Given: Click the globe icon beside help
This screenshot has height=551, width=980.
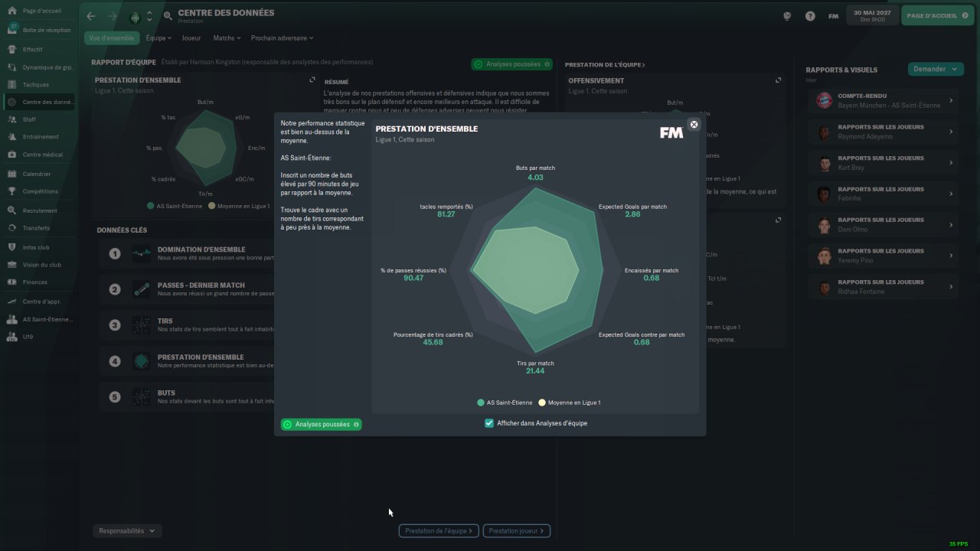Looking at the screenshot, I should (x=787, y=16).
